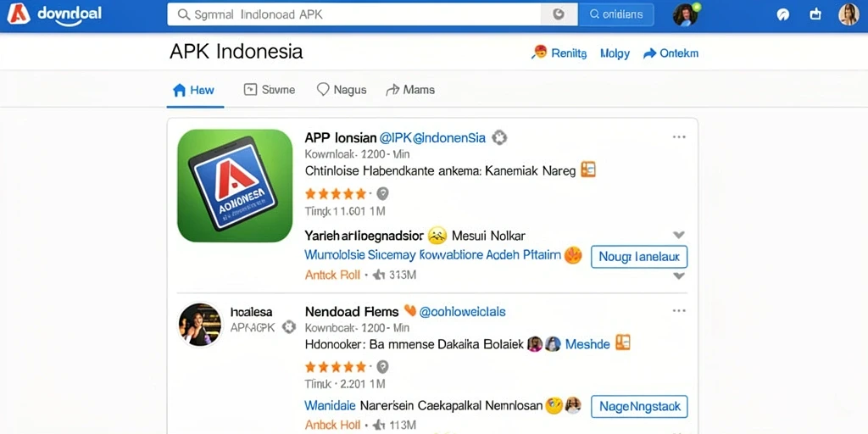The height and width of the screenshot is (434, 868).
Task: Open three-dot menu on APP Ionsian post
Action: pyautogui.click(x=679, y=137)
